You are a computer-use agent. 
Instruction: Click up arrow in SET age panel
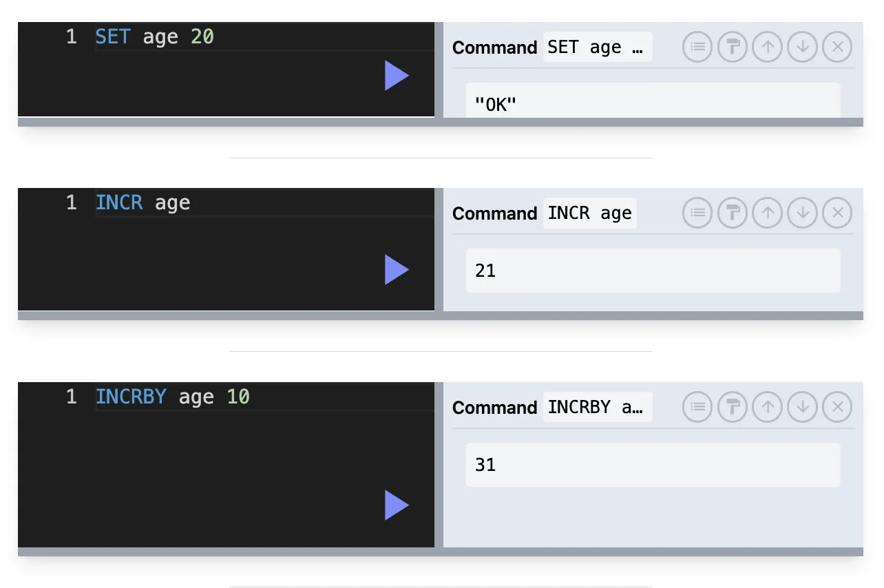(767, 48)
